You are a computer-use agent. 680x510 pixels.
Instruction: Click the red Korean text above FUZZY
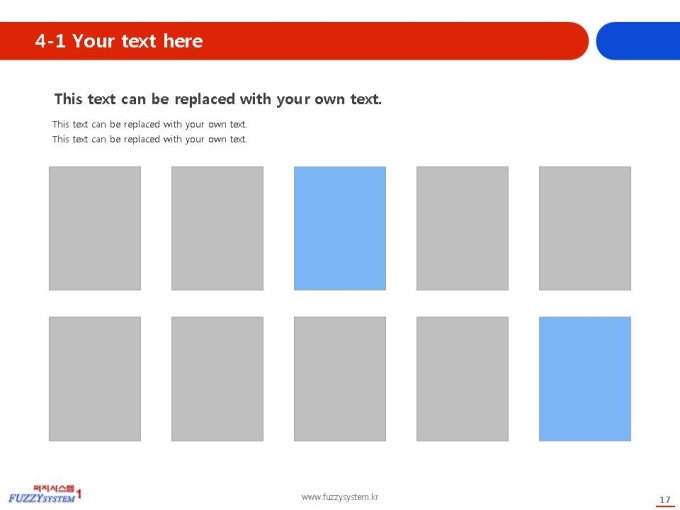coord(54,488)
